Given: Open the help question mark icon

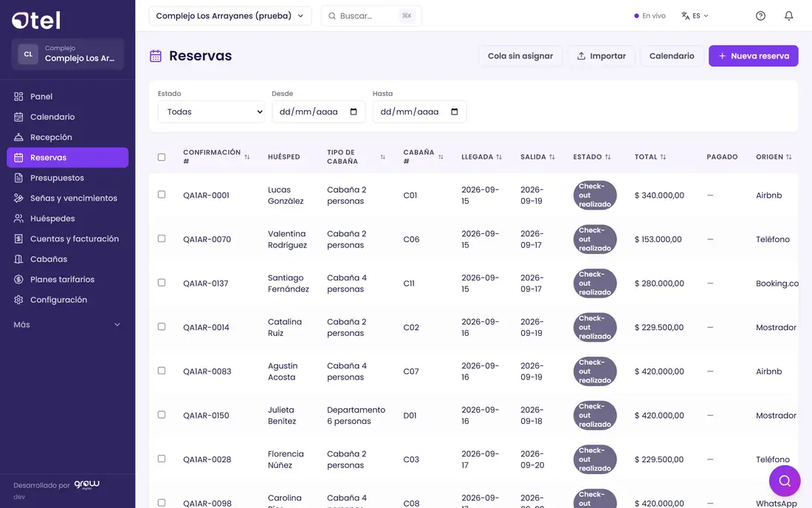Looking at the screenshot, I should point(760,16).
